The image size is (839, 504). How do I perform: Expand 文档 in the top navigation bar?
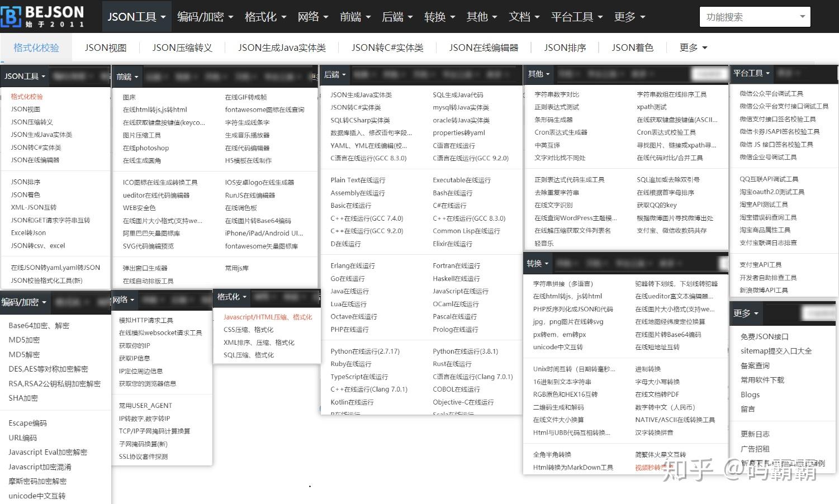coord(524,17)
